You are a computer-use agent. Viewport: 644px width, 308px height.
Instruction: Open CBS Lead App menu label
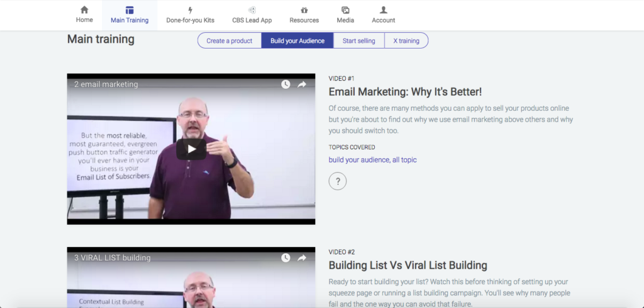(252, 20)
